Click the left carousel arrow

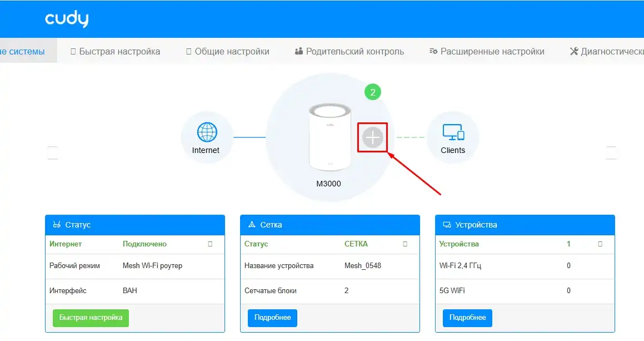(x=53, y=152)
